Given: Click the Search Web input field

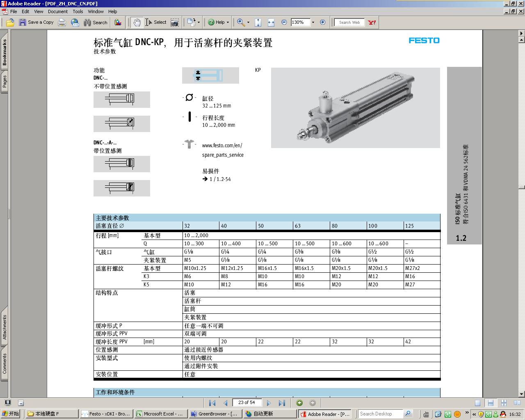Looking at the screenshot, I should tap(349, 23).
